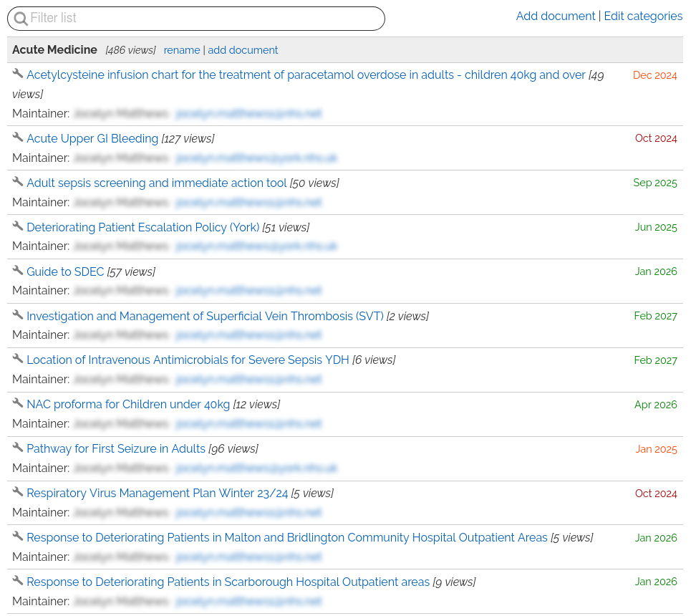Click the search magnifier icon in filter box

(x=21, y=19)
